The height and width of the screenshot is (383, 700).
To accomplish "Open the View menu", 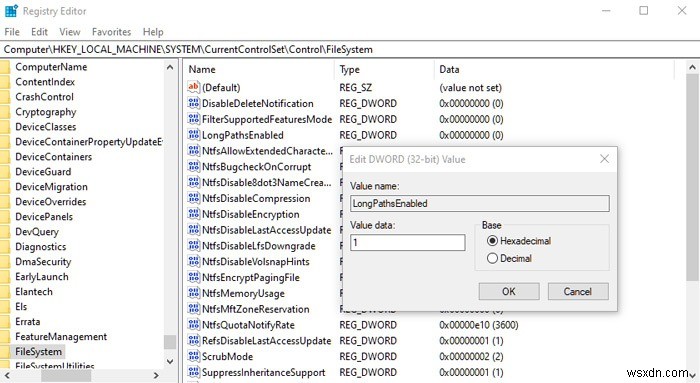I will click(x=70, y=32).
